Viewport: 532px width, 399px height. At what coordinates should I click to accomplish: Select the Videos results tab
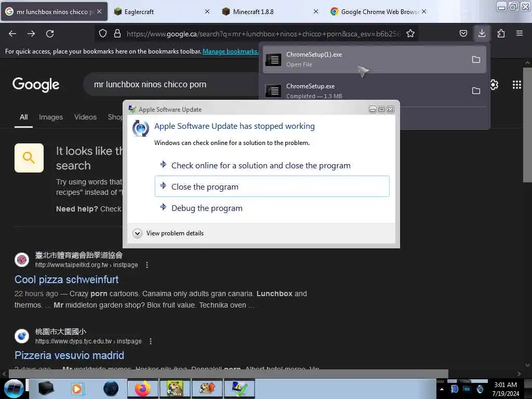pyautogui.click(x=86, y=117)
